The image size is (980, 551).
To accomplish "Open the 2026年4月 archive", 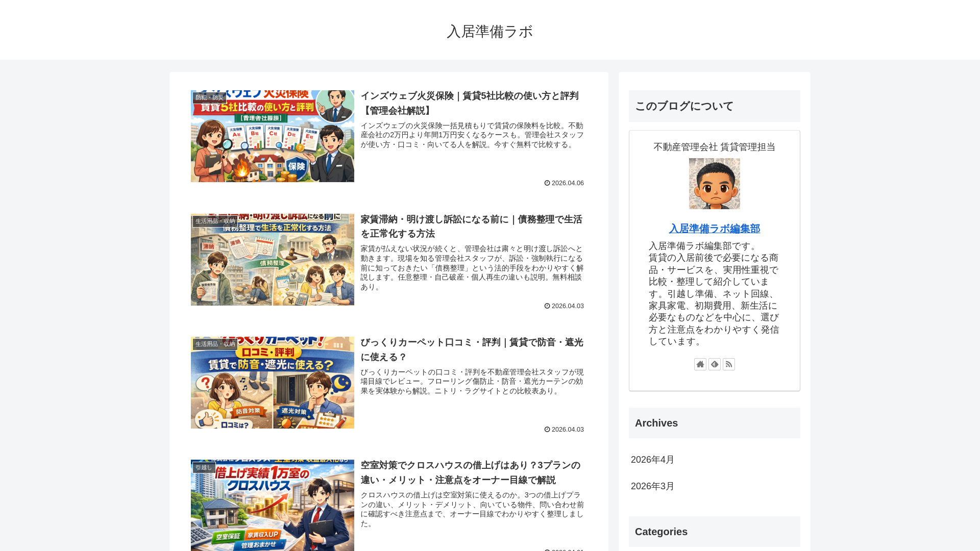I will [653, 460].
